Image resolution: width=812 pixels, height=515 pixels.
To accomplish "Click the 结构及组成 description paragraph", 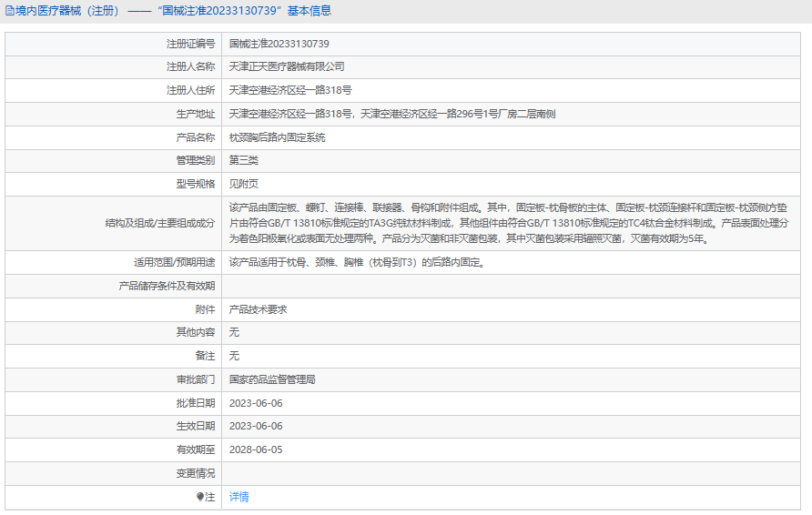I will [x=514, y=223].
